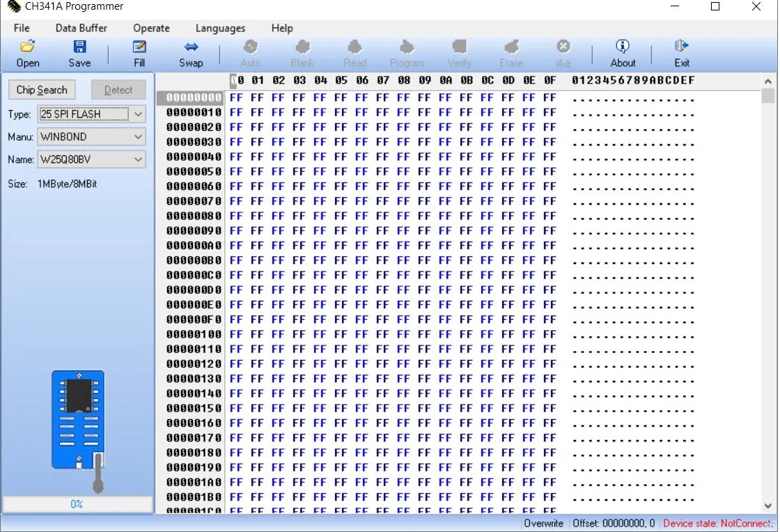Open a file with the Open icon
The image size is (780, 532).
pos(27,54)
